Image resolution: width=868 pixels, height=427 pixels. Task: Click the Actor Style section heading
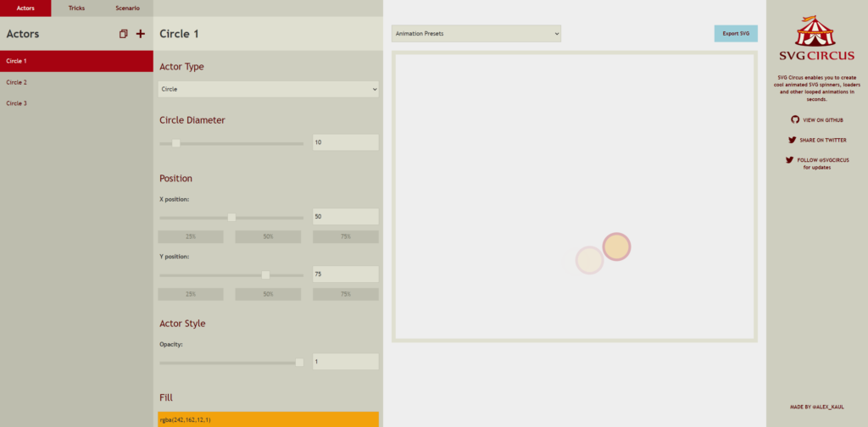tap(182, 324)
